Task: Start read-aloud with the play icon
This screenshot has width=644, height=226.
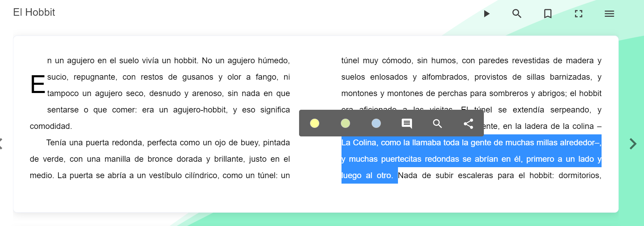Action: [x=486, y=14]
